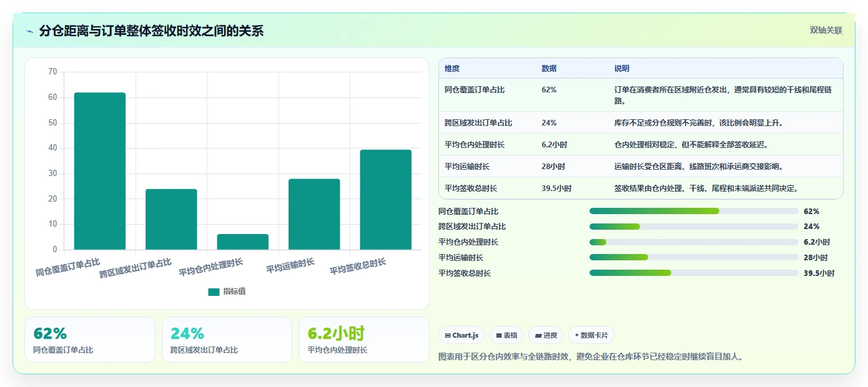Click the 平均仓内处理时长 cell in the table
Viewport: 868px width, 387px height.
coord(475,145)
